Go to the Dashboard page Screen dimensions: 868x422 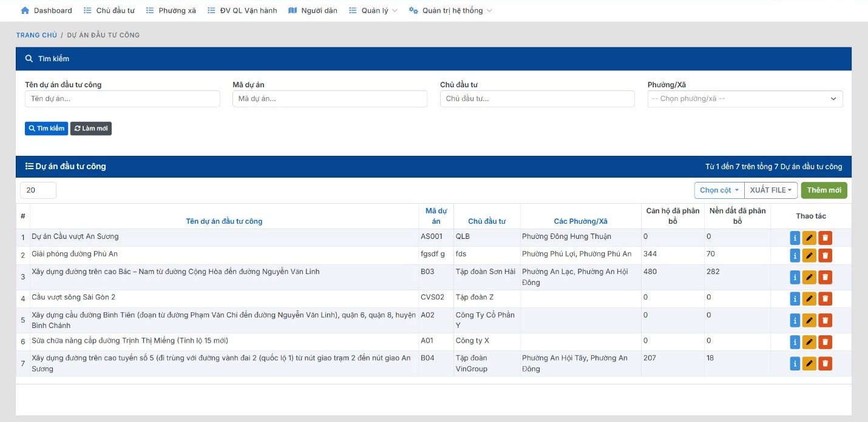[46, 10]
